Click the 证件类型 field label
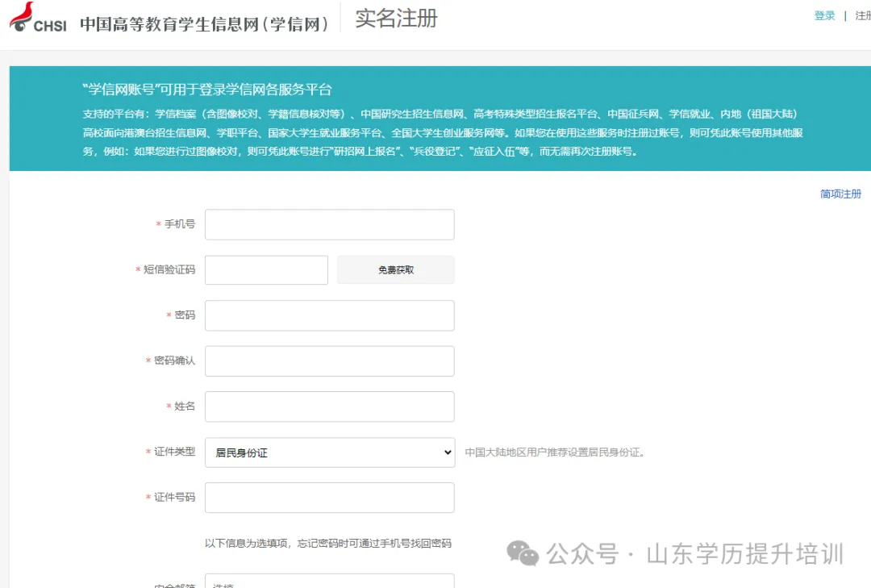871x588 pixels. 174,452
